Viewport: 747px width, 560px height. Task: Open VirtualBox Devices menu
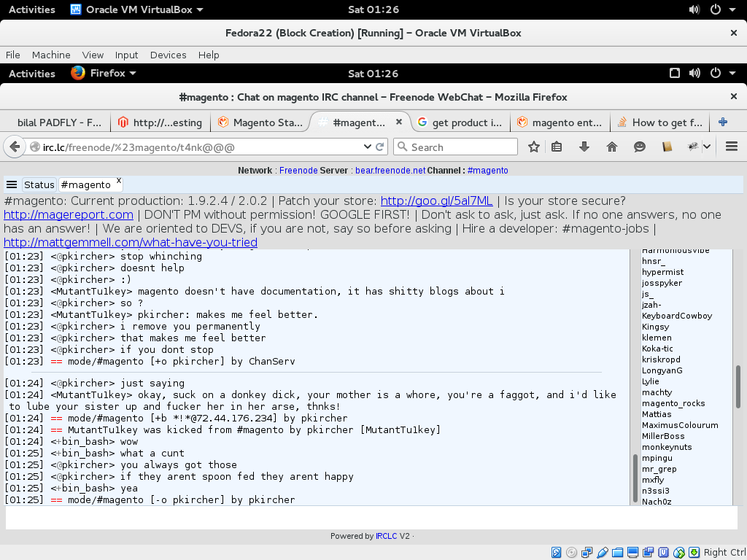pyautogui.click(x=169, y=55)
